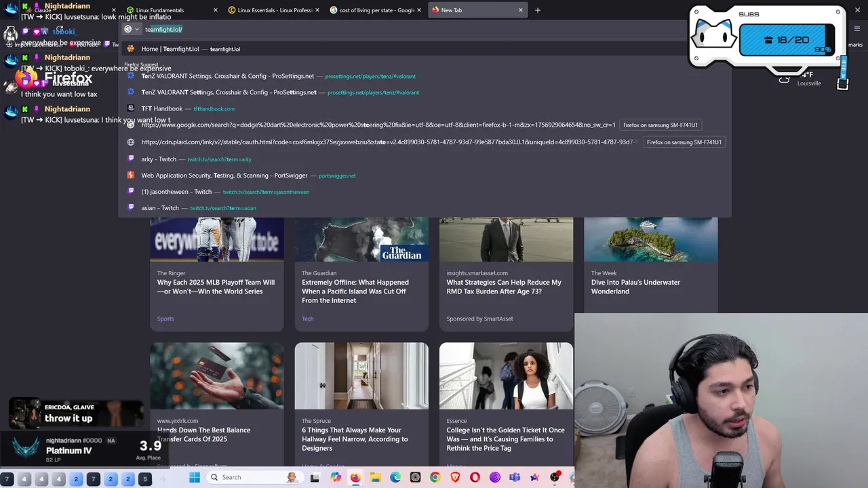Screen dimensions: 868x488
Task: Launch Google Chrome from the taskbar
Action: 435,477
